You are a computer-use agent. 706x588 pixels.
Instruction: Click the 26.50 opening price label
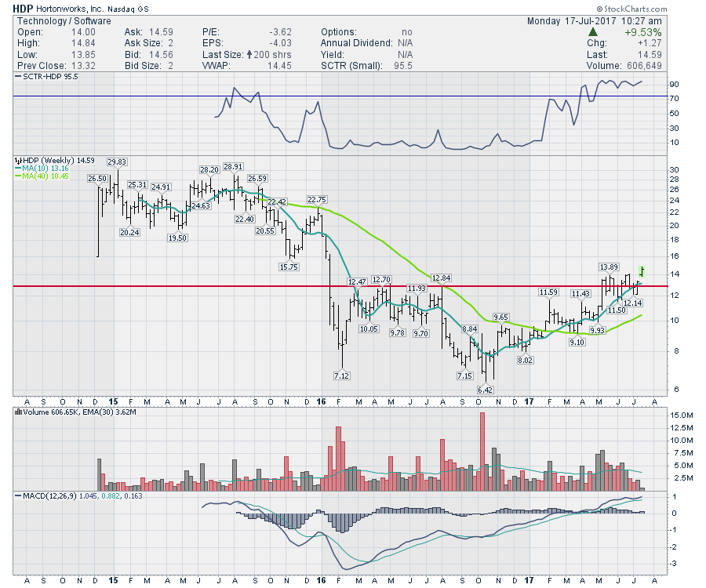point(97,178)
